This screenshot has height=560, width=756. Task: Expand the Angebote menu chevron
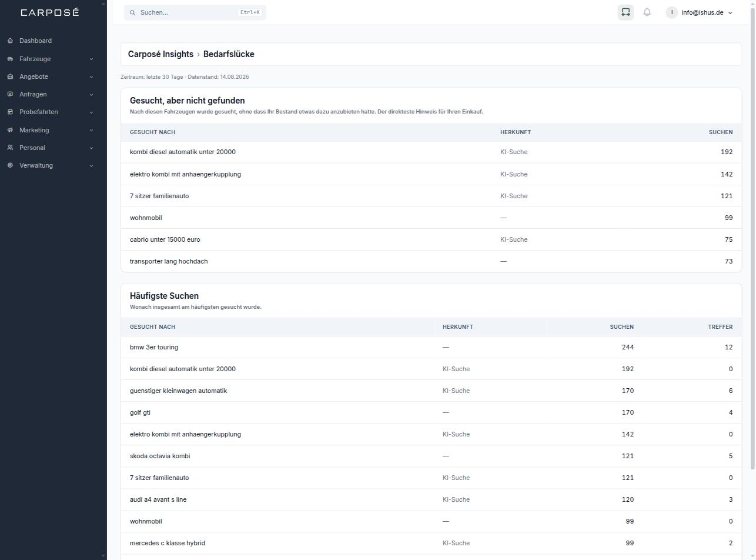click(x=91, y=76)
